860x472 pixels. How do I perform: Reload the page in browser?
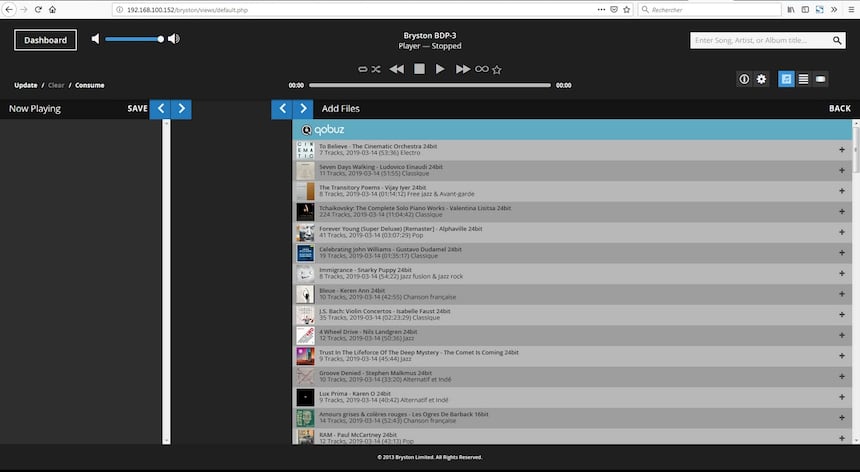click(x=38, y=9)
